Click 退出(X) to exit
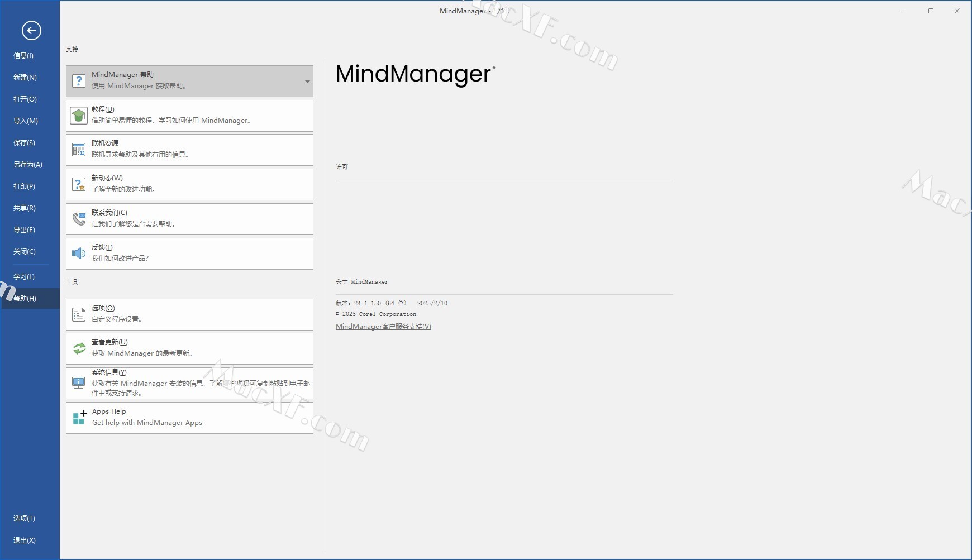The width and height of the screenshot is (972, 560). pyautogui.click(x=30, y=540)
